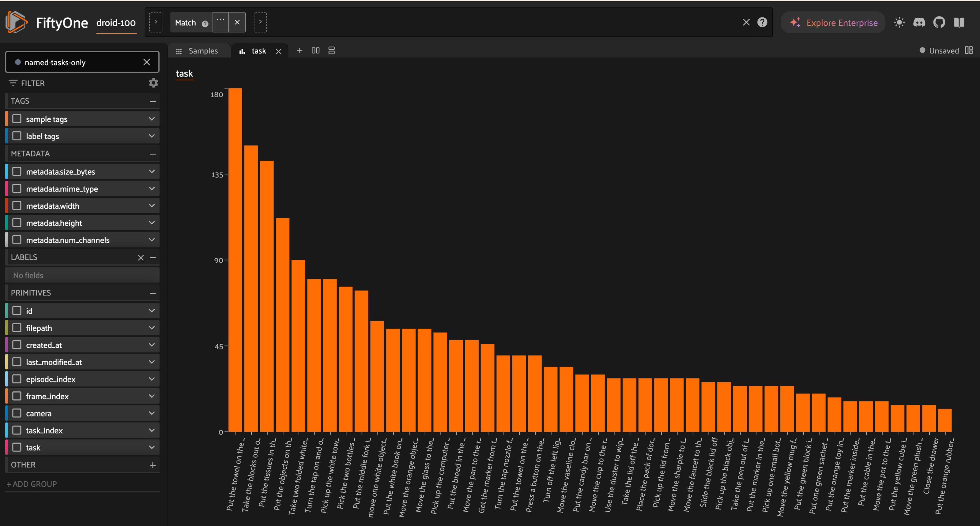Collapse the PRIMITIVES group
This screenshot has width=980, height=526.
[x=153, y=293]
